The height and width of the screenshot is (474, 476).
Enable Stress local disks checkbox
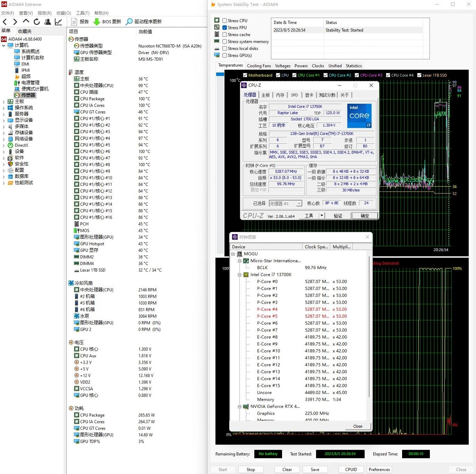pos(224,49)
